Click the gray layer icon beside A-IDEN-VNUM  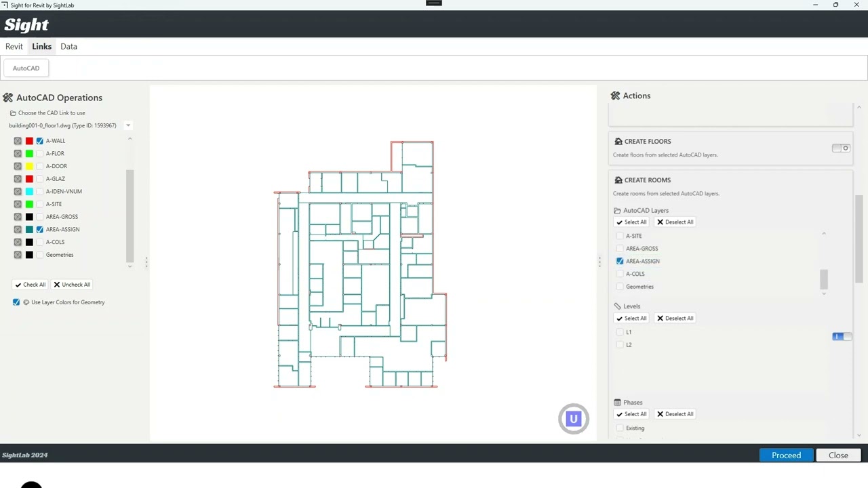pos(18,192)
